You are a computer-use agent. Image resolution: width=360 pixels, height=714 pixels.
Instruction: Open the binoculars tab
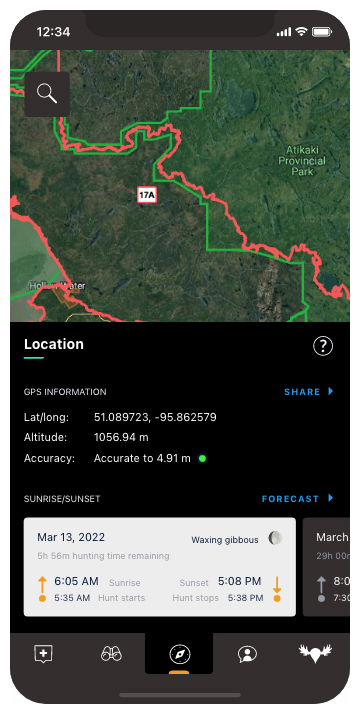point(111,654)
